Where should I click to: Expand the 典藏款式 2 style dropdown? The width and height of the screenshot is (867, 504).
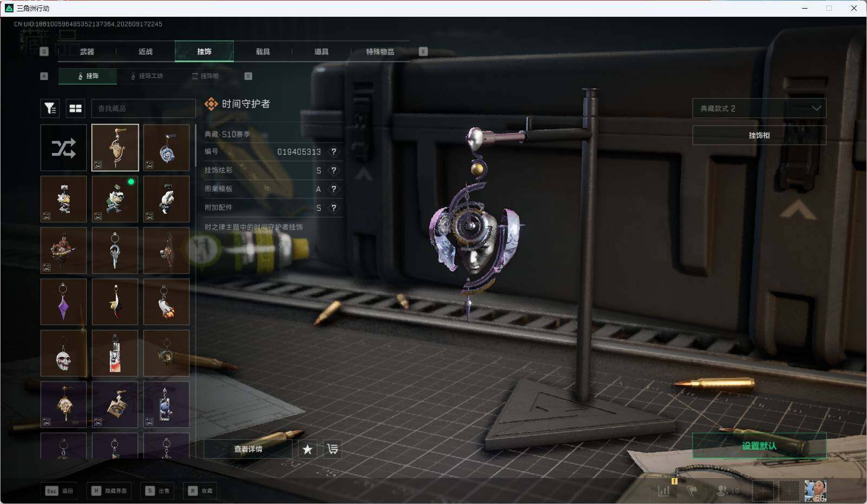(759, 108)
